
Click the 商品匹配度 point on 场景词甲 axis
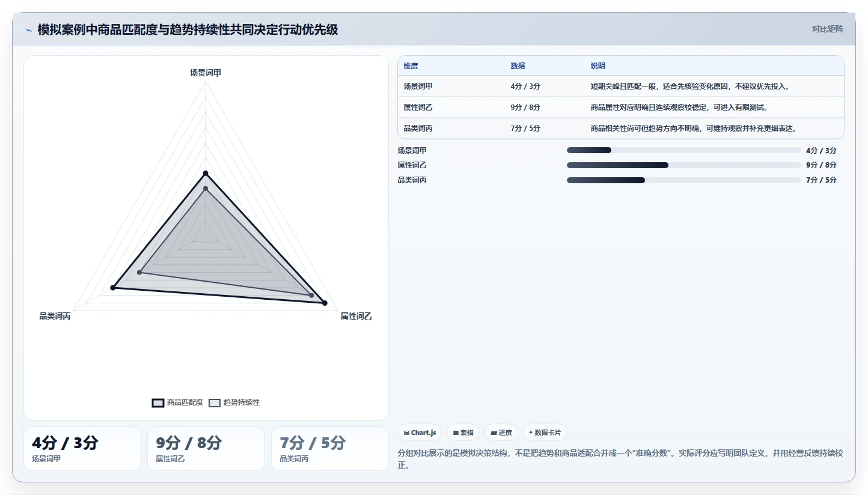pos(206,174)
